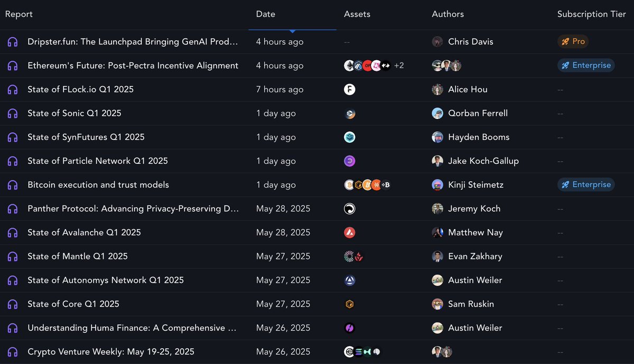
Task: Open Ethereum's Future Post-Pectra report
Action: 133,66
